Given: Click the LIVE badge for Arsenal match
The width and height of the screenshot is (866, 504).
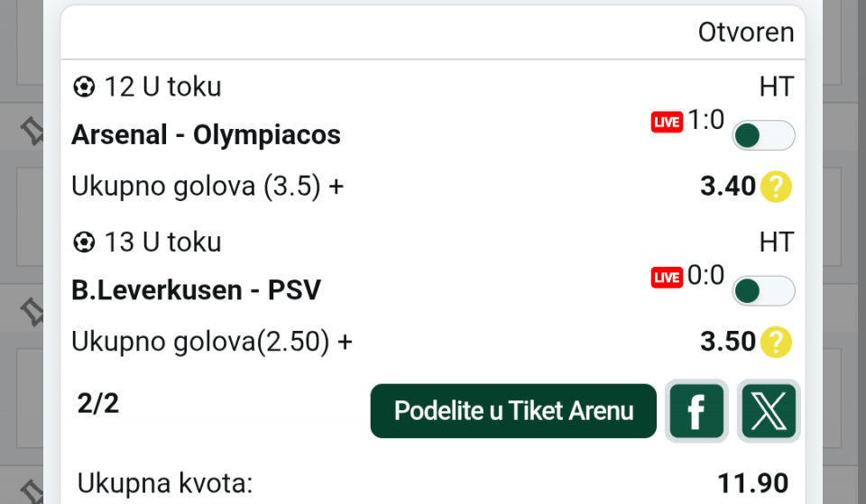Looking at the screenshot, I should click(x=667, y=123).
